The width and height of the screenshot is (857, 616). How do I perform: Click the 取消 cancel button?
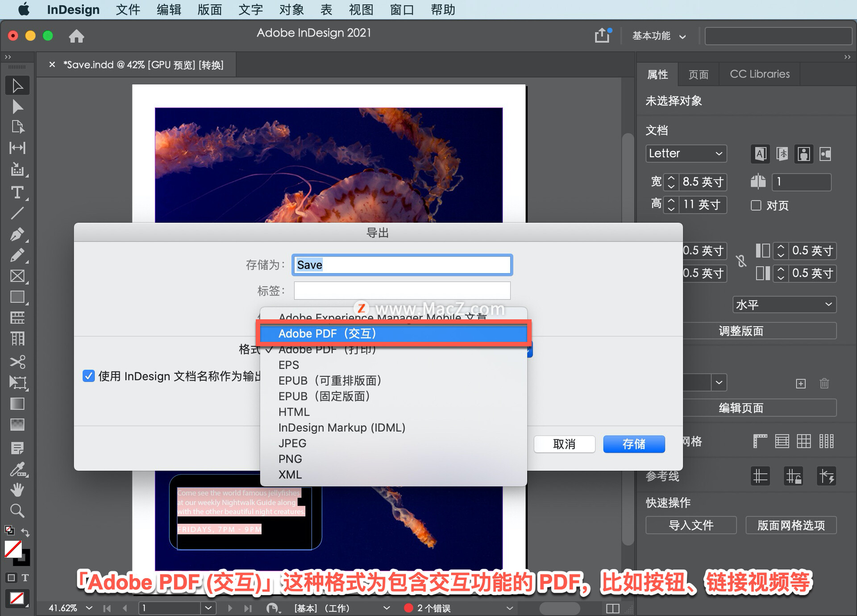(x=564, y=444)
